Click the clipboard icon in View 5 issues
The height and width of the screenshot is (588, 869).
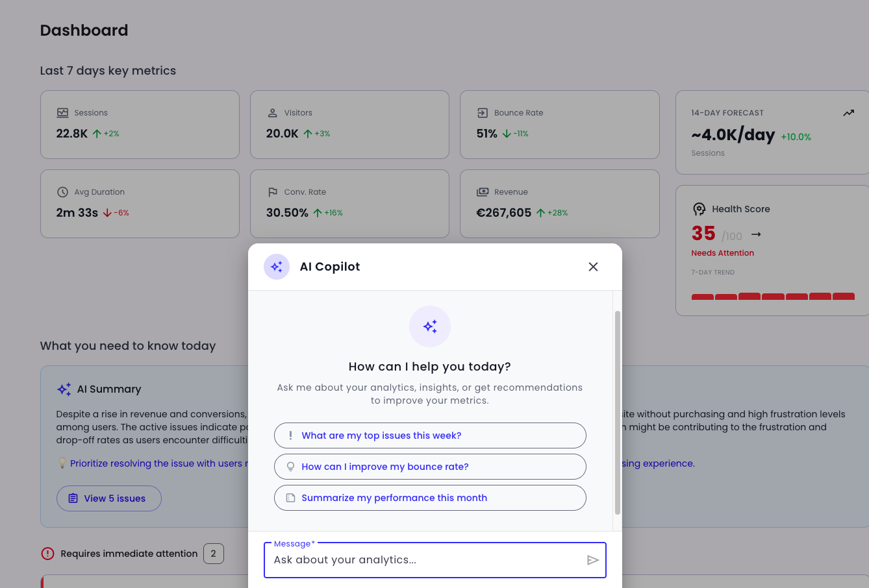(73, 498)
